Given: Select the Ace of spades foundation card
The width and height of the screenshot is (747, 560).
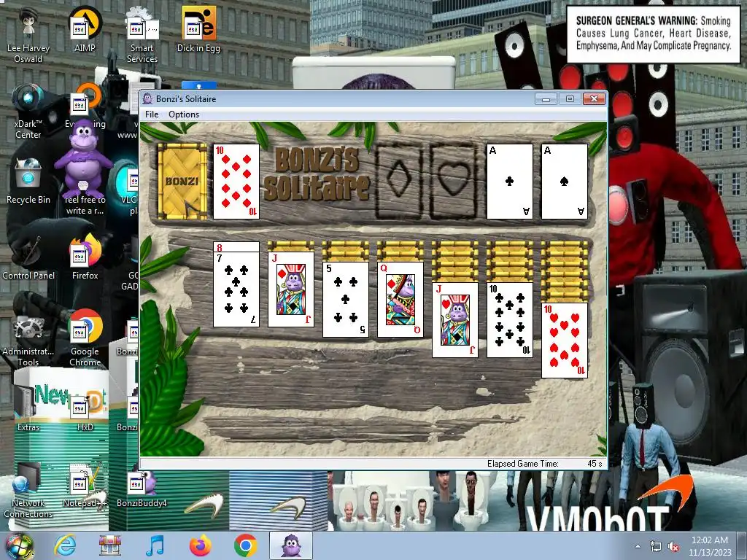Looking at the screenshot, I should point(564,182).
